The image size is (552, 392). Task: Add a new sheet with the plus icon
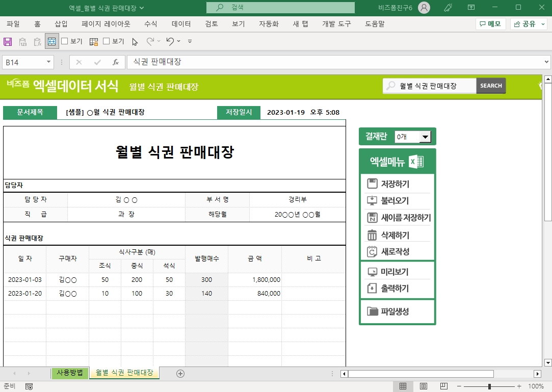click(x=180, y=373)
